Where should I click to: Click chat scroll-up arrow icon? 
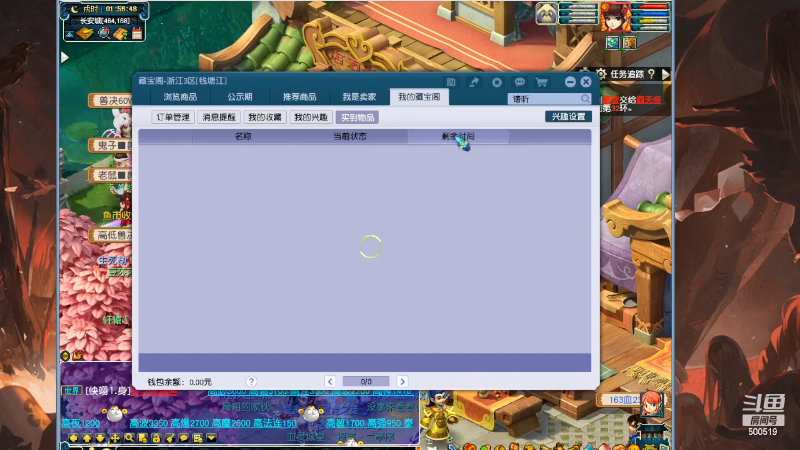point(87,438)
